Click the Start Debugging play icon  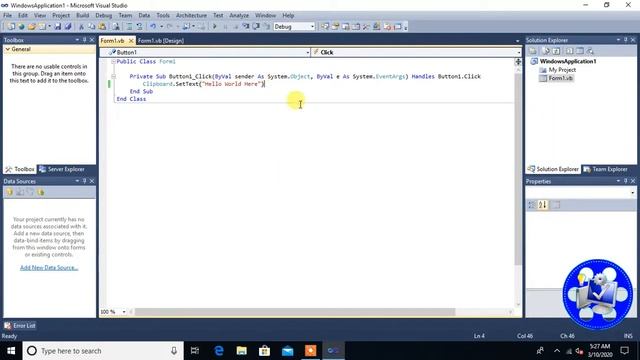click(x=215, y=27)
